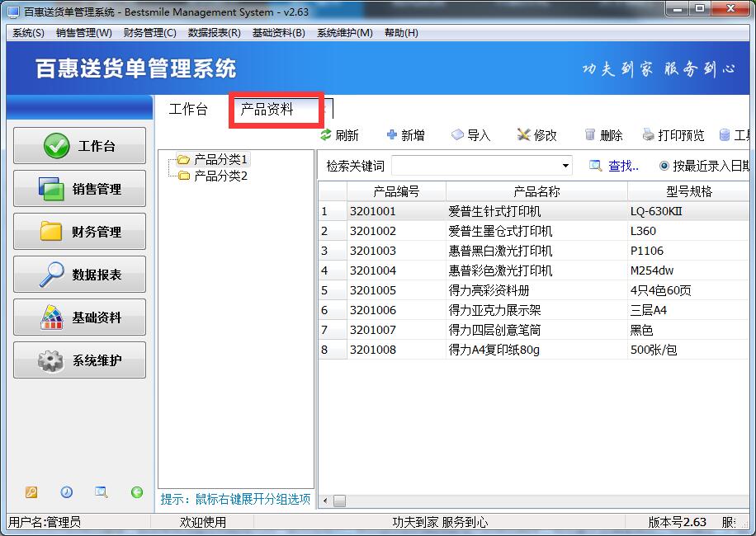Select 产品分类2 in the category tree

coord(220,176)
